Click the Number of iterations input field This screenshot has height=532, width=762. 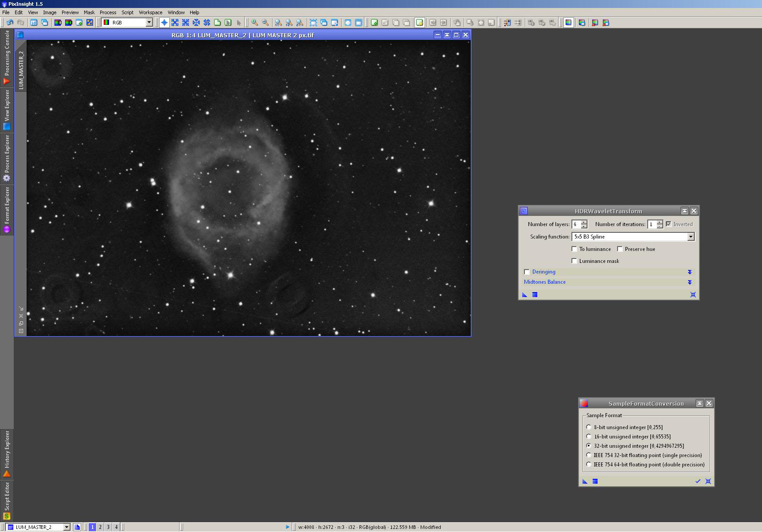click(x=652, y=224)
